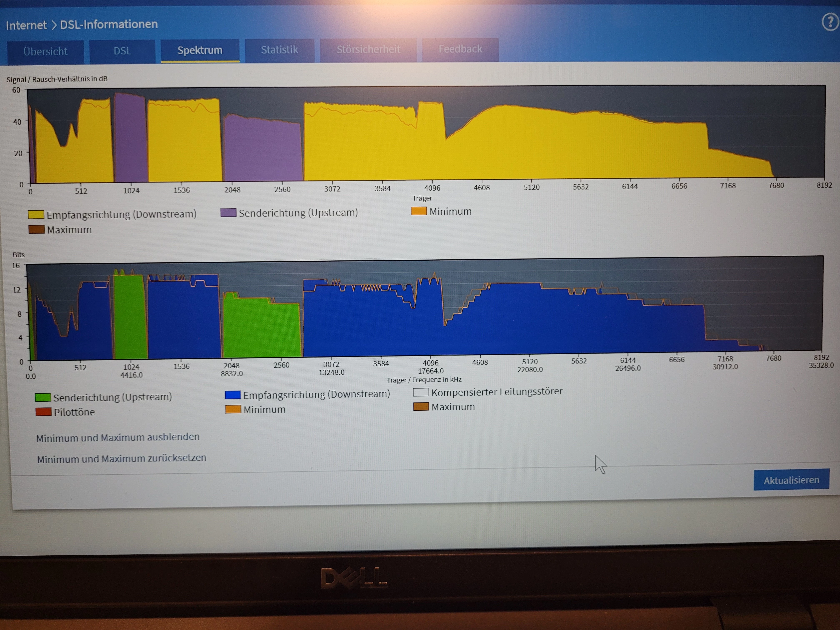840x630 pixels.
Task: Go to the Störsicherheit tab
Action: pyautogui.click(x=368, y=49)
